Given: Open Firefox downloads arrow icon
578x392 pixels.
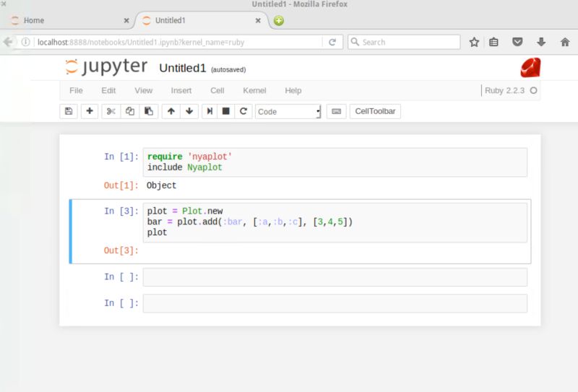Looking at the screenshot, I should tap(541, 42).
